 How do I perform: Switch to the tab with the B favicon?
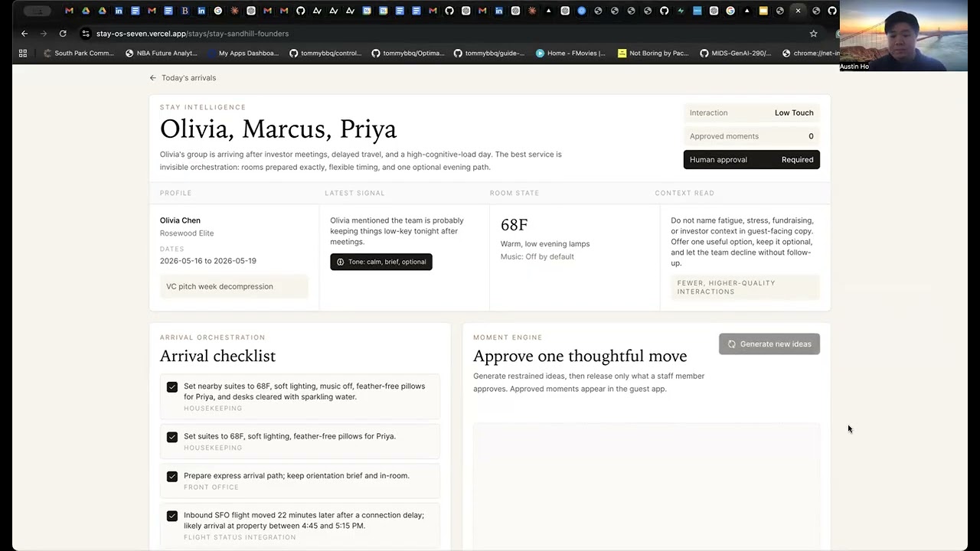pyautogui.click(x=185, y=11)
